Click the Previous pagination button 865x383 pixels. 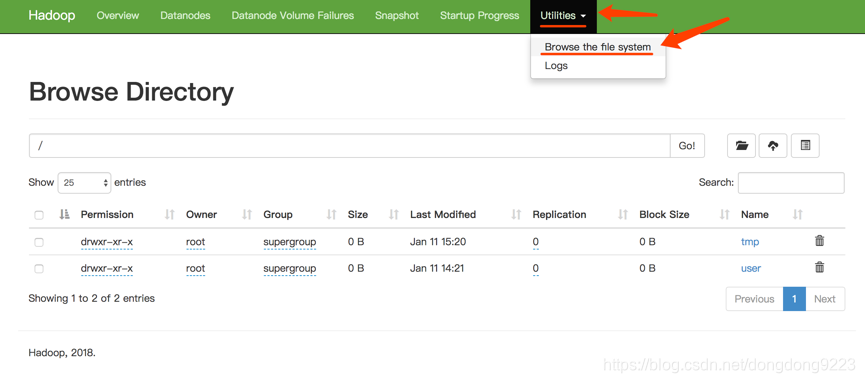[x=754, y=299]
